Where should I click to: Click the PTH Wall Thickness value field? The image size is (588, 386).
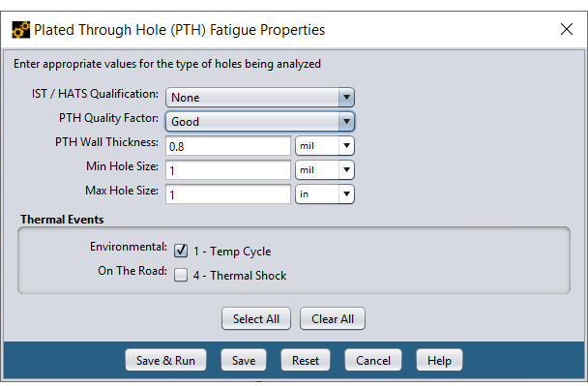(228, 146)
